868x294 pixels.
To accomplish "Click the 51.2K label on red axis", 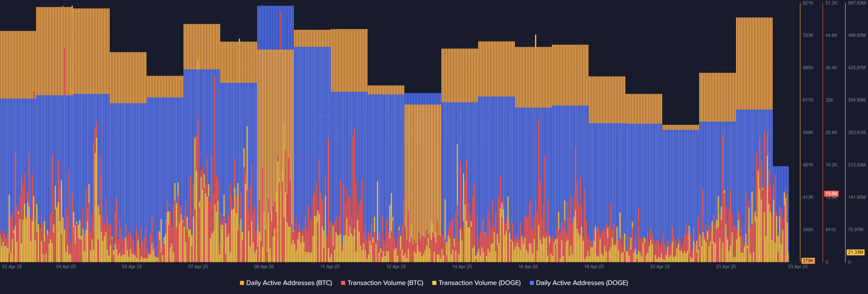I will [x=831, y=3].
